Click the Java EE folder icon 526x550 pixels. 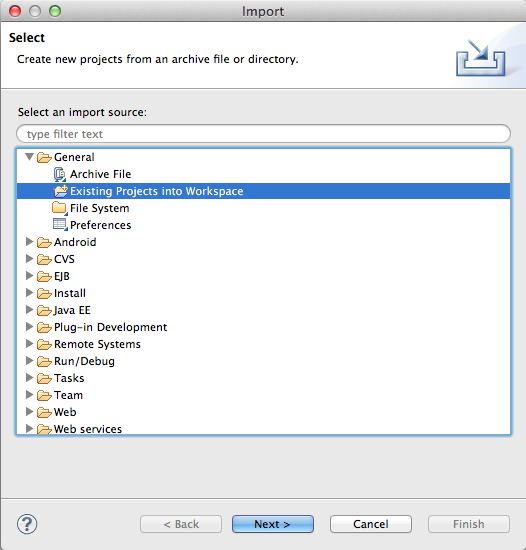[44, 310]
